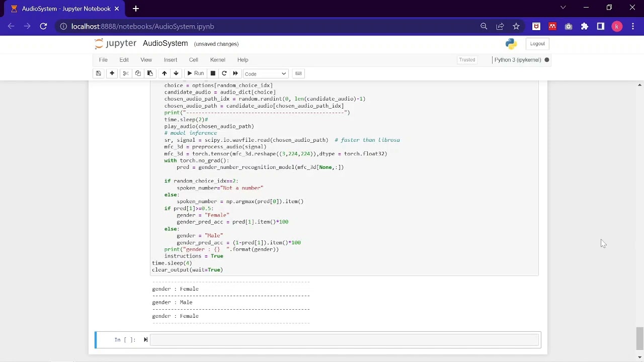Bookmark this page star icon
Image resolution: width=644 pixels, height=362 pixels.
pos(516,26)
